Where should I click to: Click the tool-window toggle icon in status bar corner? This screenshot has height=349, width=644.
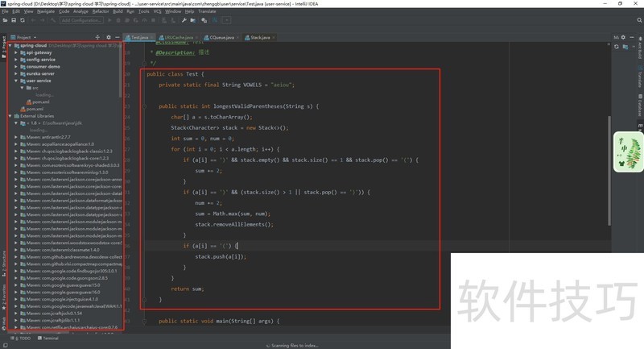[5, 345]
